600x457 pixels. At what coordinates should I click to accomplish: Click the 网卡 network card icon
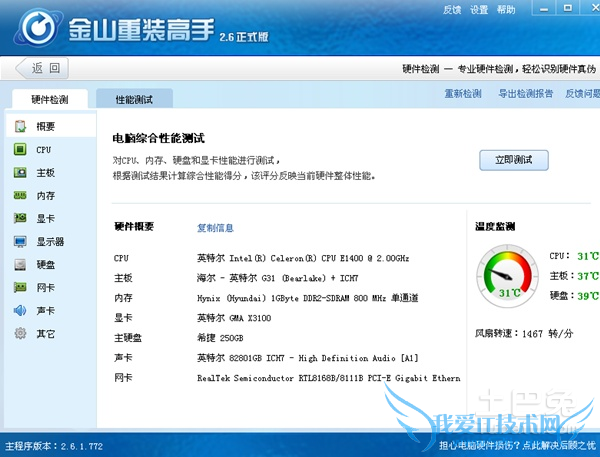(20, 287)
